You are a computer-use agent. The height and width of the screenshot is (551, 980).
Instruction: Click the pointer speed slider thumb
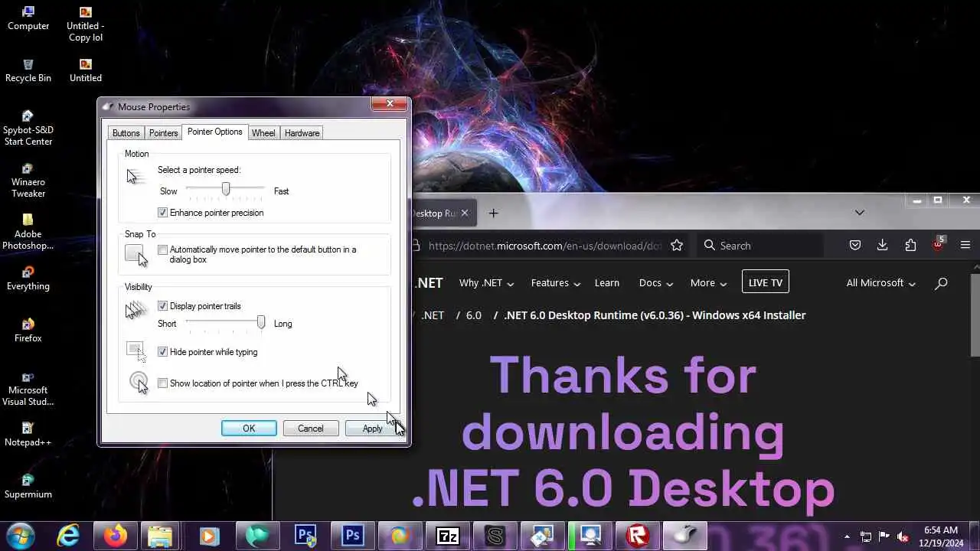tap(225, 188)
